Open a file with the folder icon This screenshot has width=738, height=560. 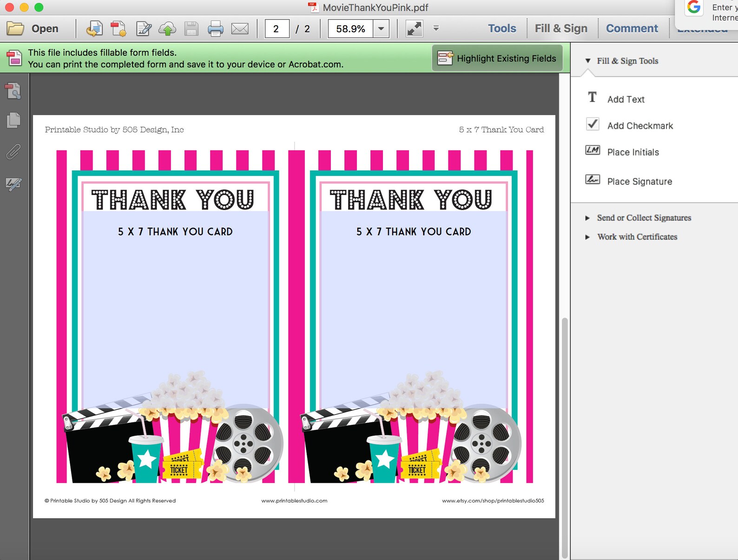(x=15, y=29)
